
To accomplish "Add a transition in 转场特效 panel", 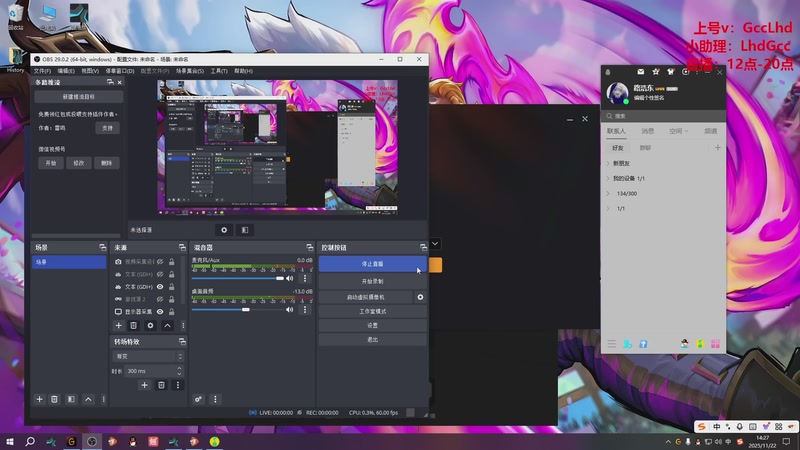I will 144,385.
